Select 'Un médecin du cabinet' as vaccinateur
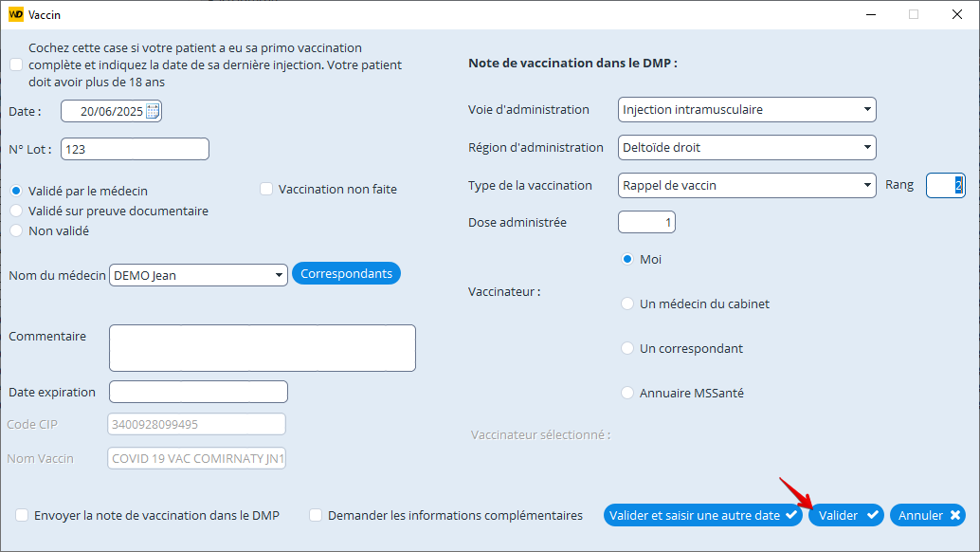The height and width of the screenshot is (552, 980). (626, 304)
